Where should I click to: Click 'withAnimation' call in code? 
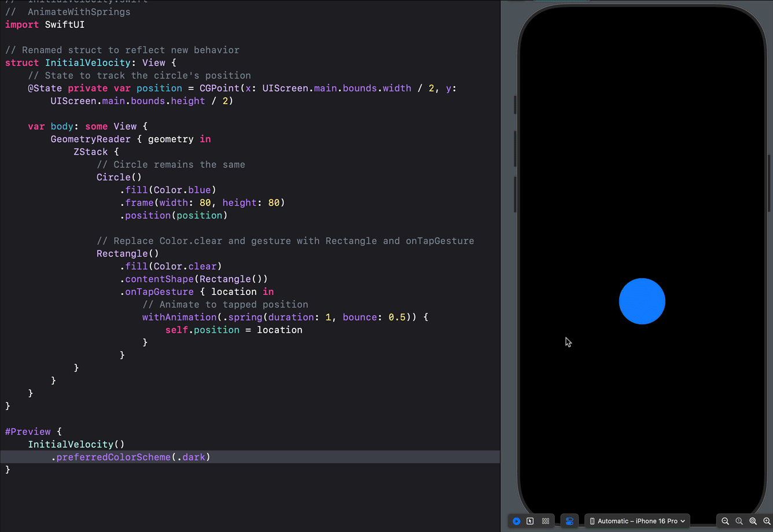pos(179,317)
